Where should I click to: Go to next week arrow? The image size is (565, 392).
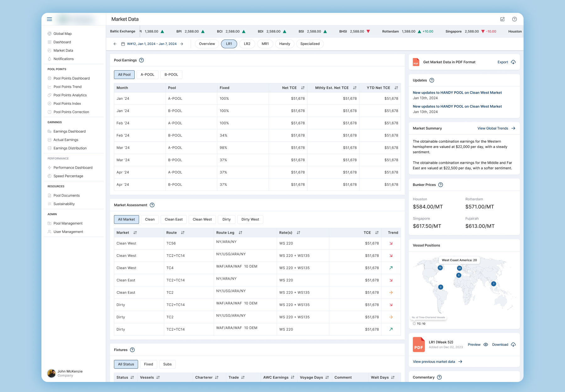coord(182,44)
